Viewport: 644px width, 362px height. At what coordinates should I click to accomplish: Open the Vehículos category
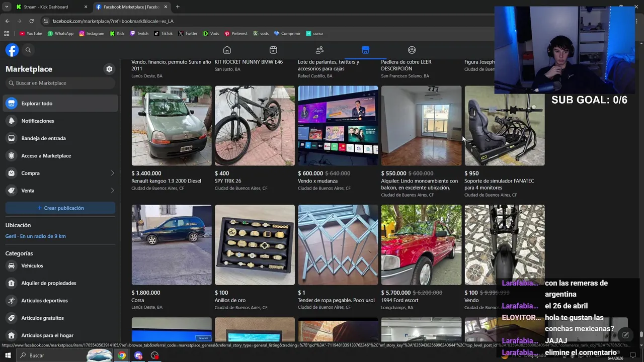click(x=60, y=265)
